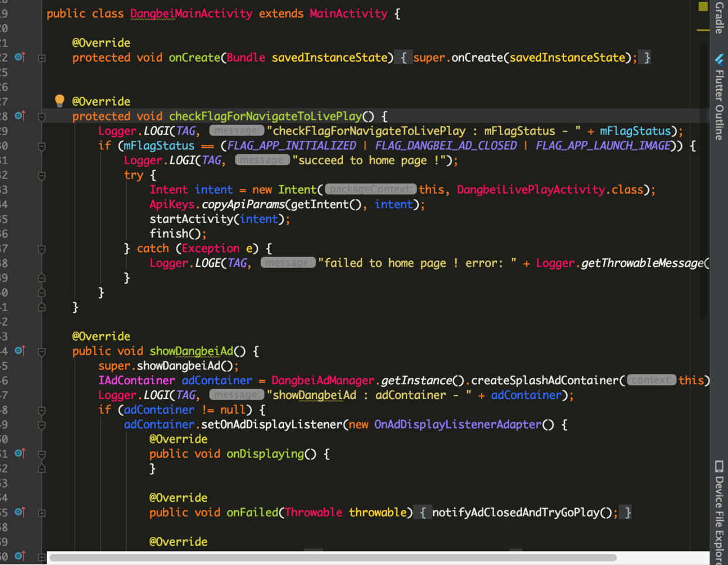Viewport: 728px width, 565px height.
Task: Click the OnAdDisplayListenerAdapter constructor
Action: (x=457, y=424)
